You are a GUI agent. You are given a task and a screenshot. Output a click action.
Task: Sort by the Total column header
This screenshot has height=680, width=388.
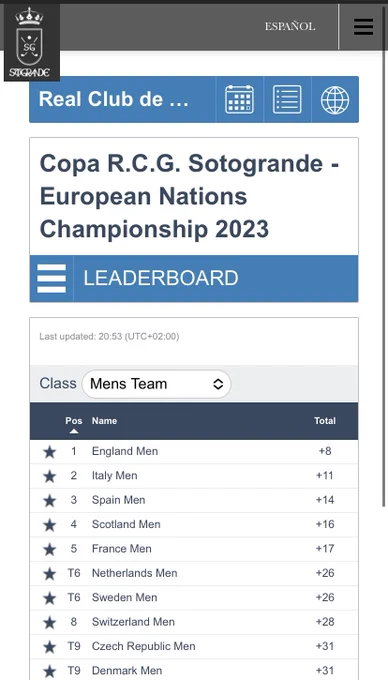325,421
